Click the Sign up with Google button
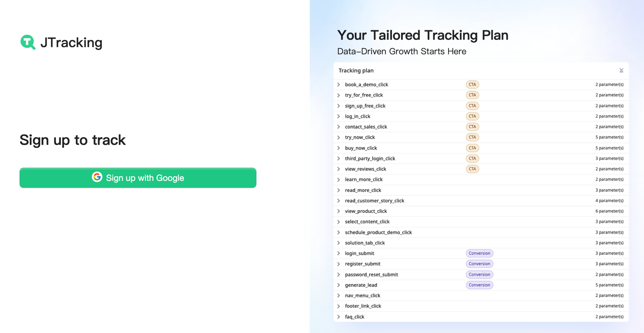The image size is (644, 333). click(x=138, y=178)
